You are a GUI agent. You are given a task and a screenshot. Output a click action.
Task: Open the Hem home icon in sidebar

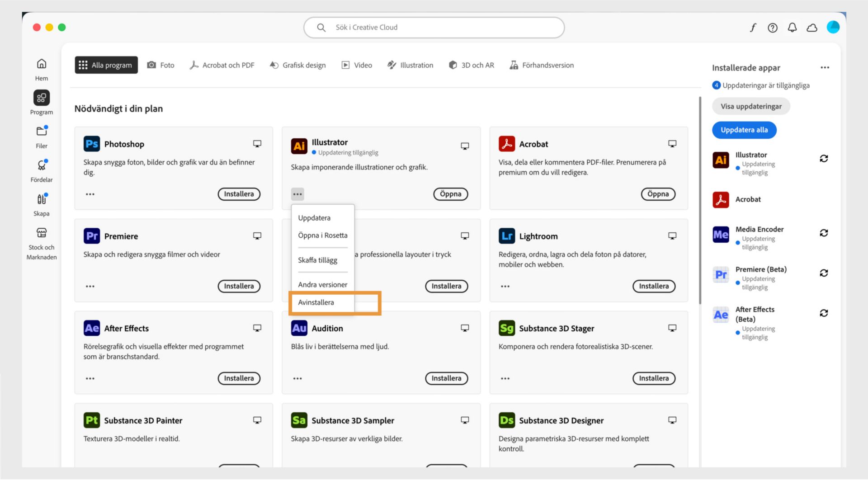42,64
